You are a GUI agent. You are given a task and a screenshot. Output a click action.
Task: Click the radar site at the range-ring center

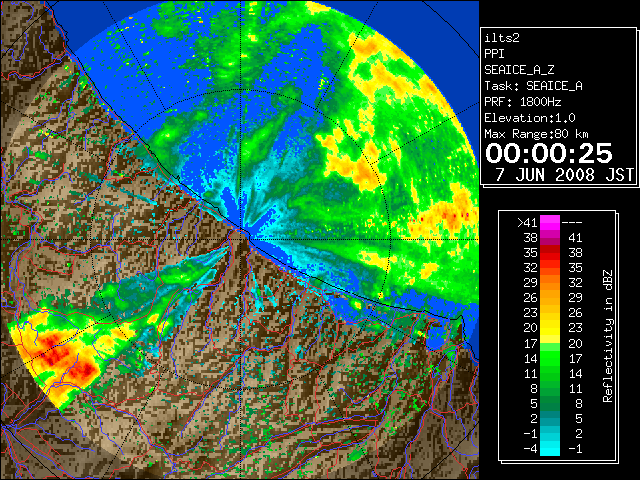[242, 238]
